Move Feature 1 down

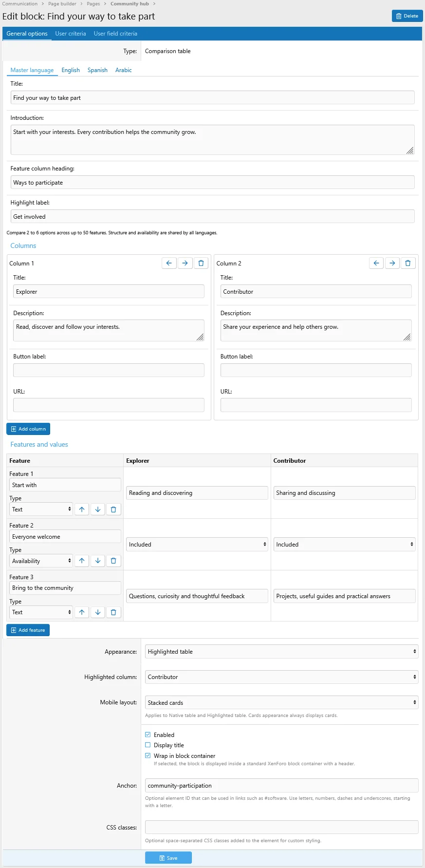tap(98, 509)
